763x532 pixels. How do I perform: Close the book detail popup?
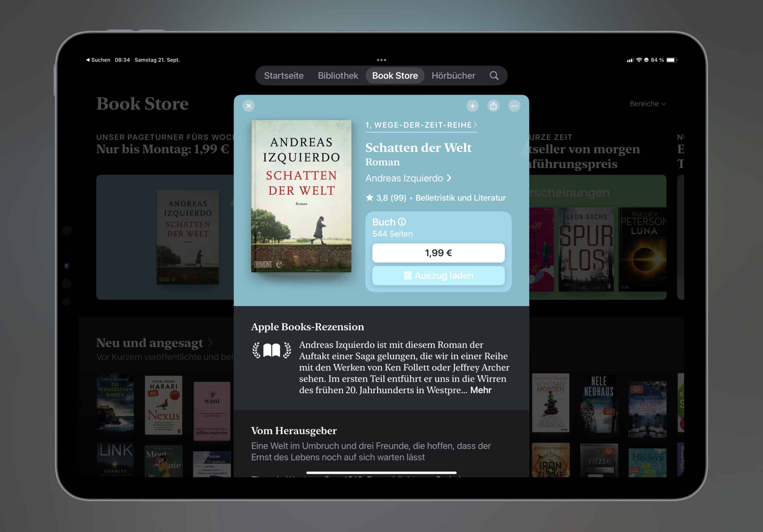pos(249,106)
